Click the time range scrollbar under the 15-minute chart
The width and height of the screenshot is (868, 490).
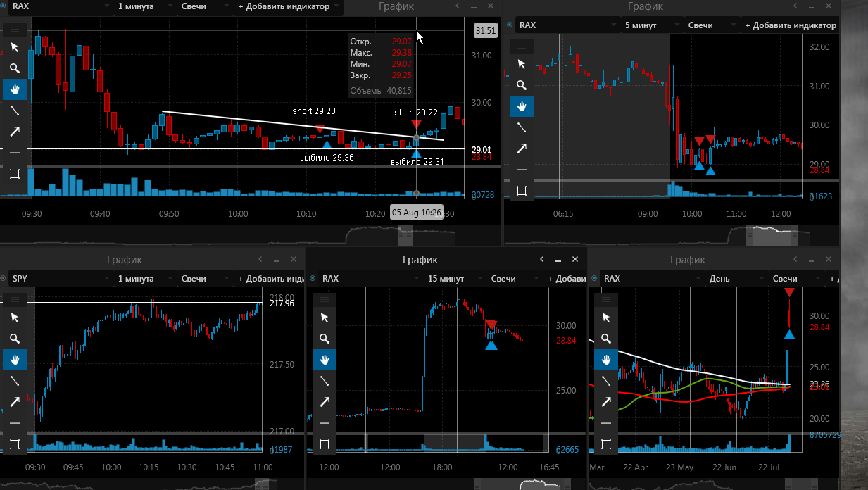[x=446, y=484]
